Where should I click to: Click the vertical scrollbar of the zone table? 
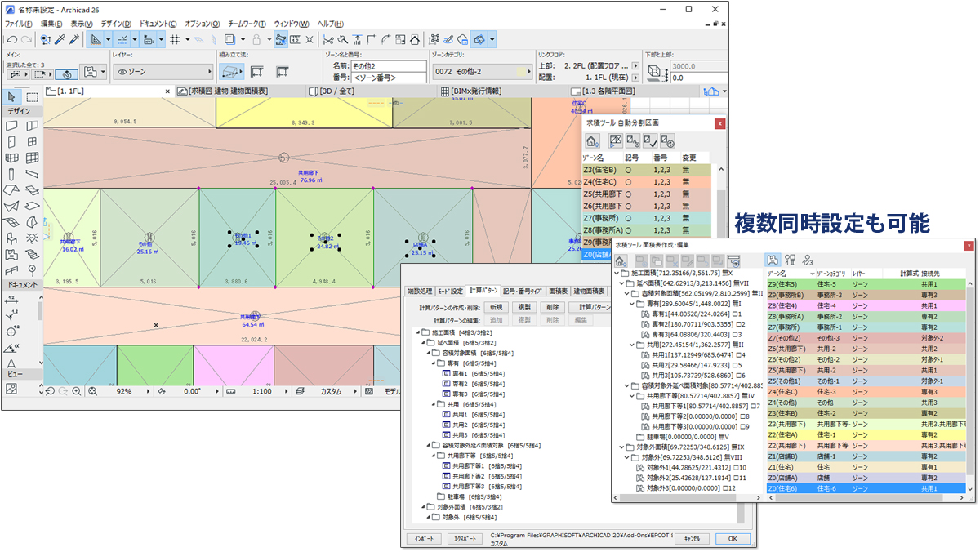pos(969,380)
